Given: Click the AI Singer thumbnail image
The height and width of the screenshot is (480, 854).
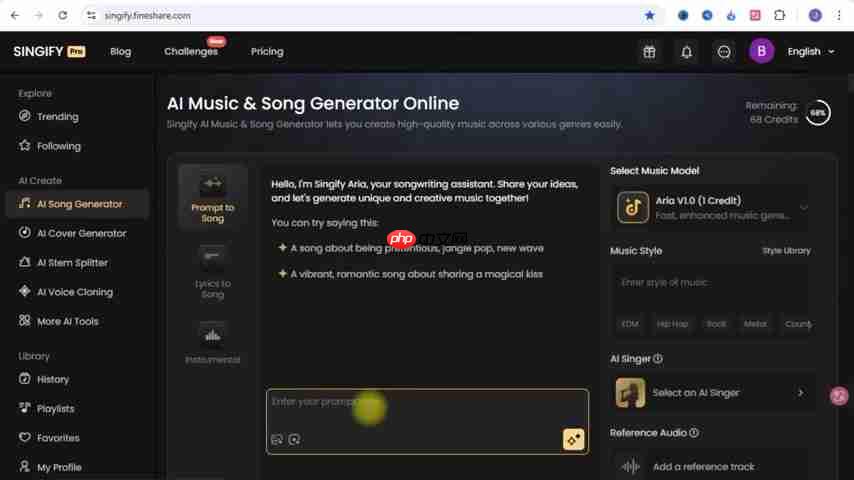Looking at the screenshot, I should tap(630, 393).
